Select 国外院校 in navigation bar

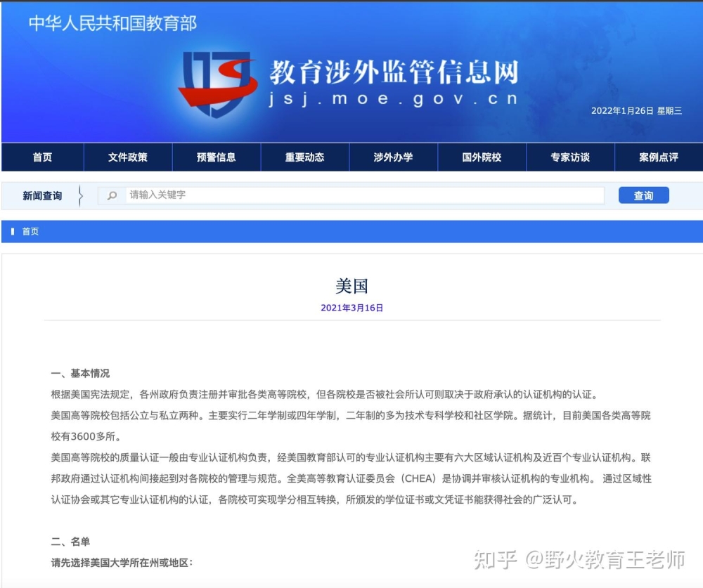tap(482, 157)
